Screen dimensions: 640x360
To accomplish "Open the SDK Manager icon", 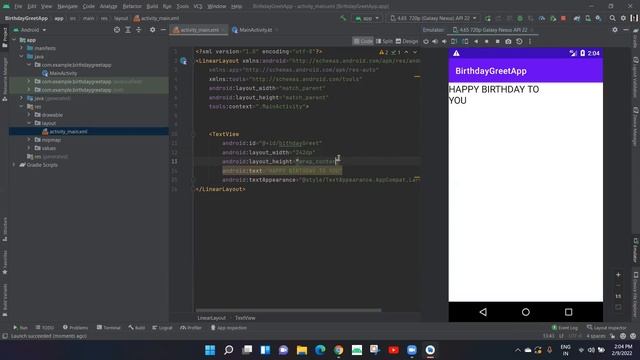I will coord(598,18).
